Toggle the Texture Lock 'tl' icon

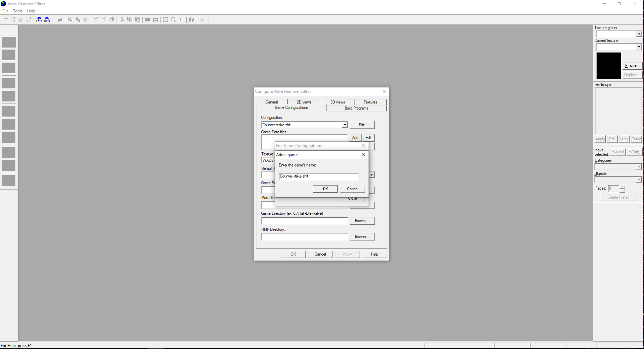coord(181,20)
